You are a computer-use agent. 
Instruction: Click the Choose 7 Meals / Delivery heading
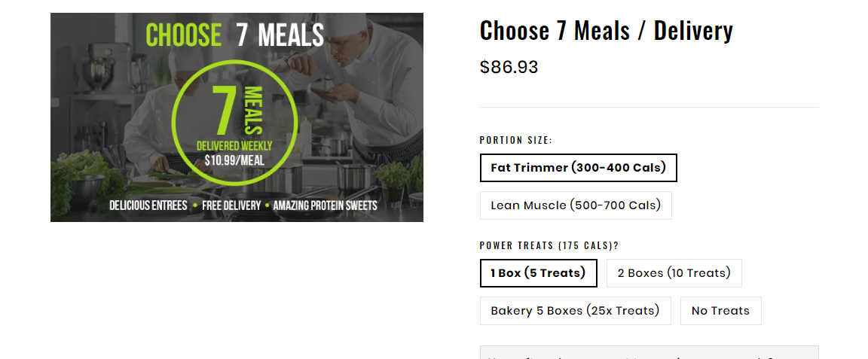coord(606,30)
